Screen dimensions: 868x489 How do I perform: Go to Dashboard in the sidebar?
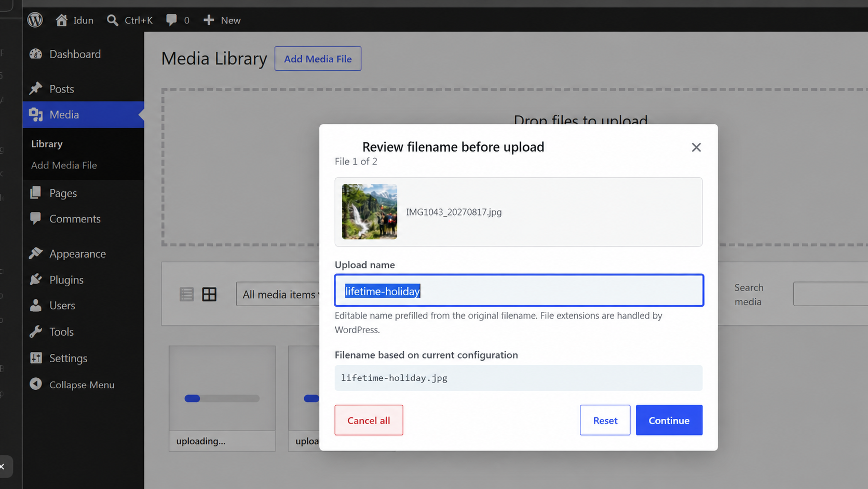pyautogui.click(x=83, y=54)
